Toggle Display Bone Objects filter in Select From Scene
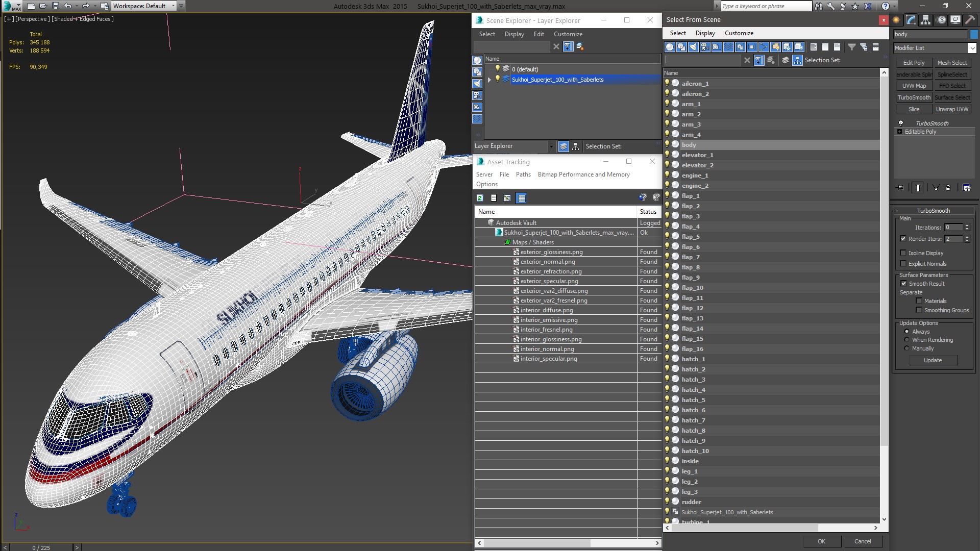980x551 pixels. (764, 47)
